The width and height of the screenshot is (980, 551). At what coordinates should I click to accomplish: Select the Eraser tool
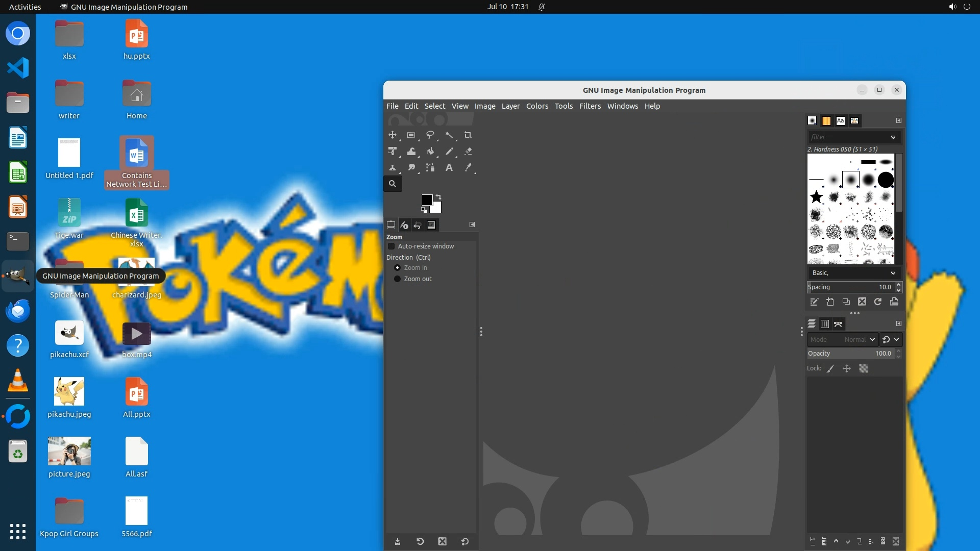pos(468,152)
